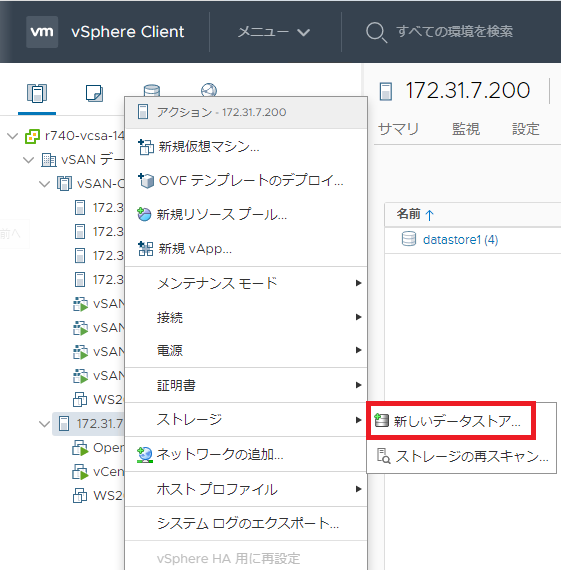Select 新規リソース プール...
Image resolution: width=561 pixels, height=570 pixels.
click(x=246, y=214)
